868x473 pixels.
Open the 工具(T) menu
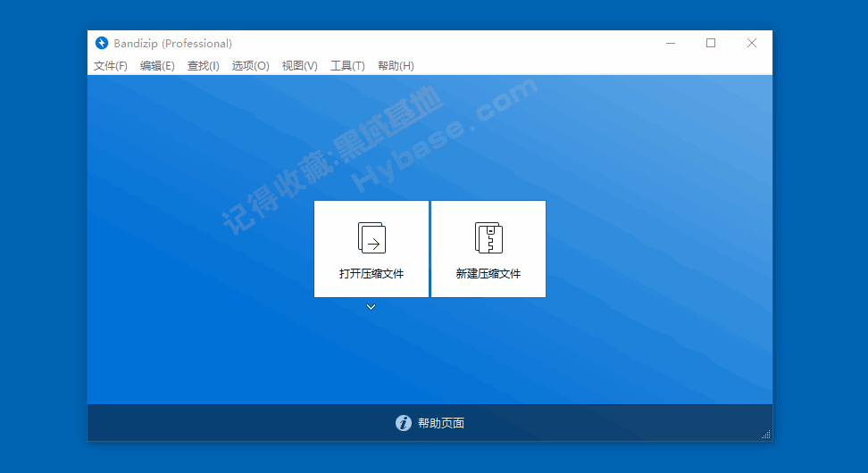[x=347, y=66]
